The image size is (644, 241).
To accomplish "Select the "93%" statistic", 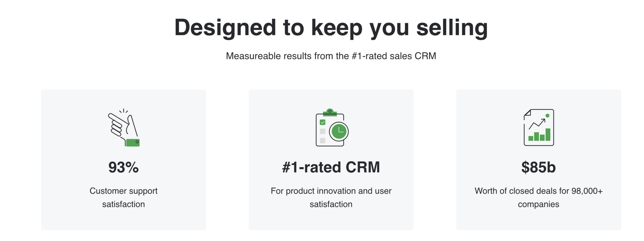I will click(x=123, y=167).
